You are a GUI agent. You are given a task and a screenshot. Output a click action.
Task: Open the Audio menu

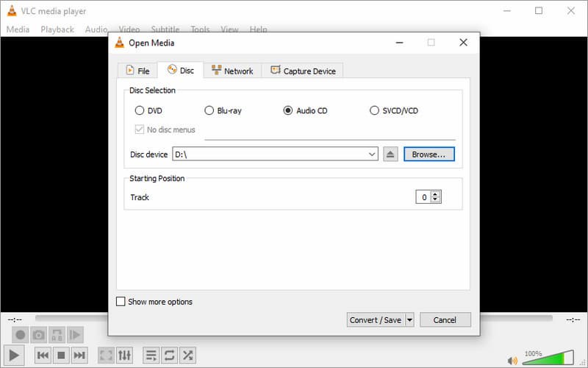(96, 29)
